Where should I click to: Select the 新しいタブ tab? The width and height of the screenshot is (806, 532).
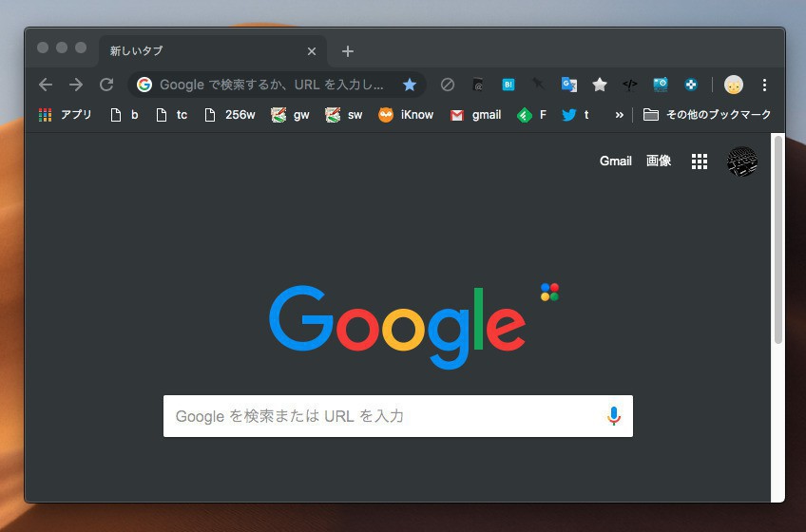(x=212, y=51)
